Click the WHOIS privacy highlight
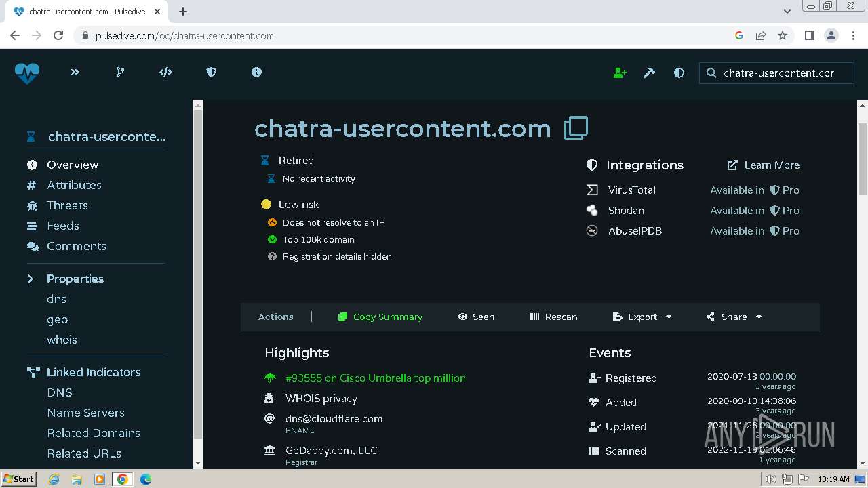The width and height of the screenshot is (868, 488). [321, 399]
